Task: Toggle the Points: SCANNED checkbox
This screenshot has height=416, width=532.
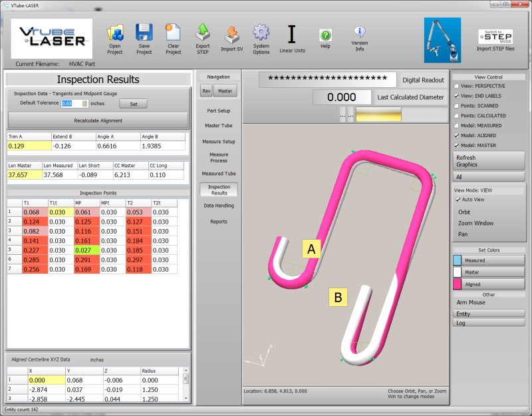Action: [456, 106]
